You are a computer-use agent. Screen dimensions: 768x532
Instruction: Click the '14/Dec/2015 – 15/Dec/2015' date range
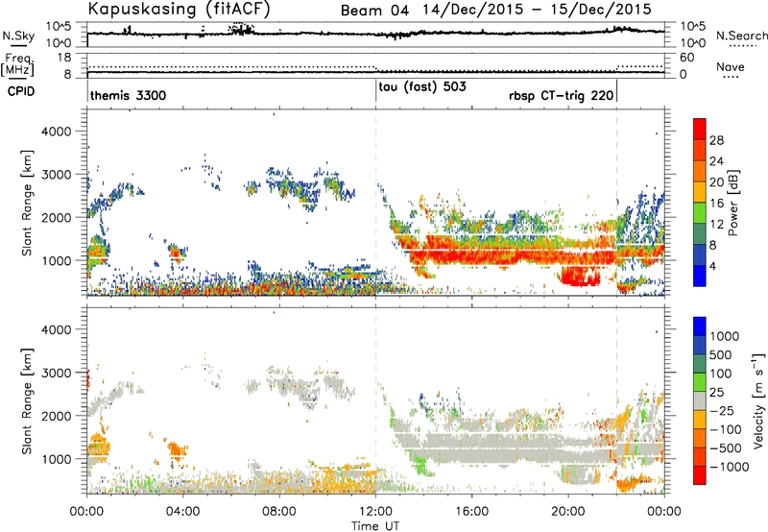pos(538,10)
